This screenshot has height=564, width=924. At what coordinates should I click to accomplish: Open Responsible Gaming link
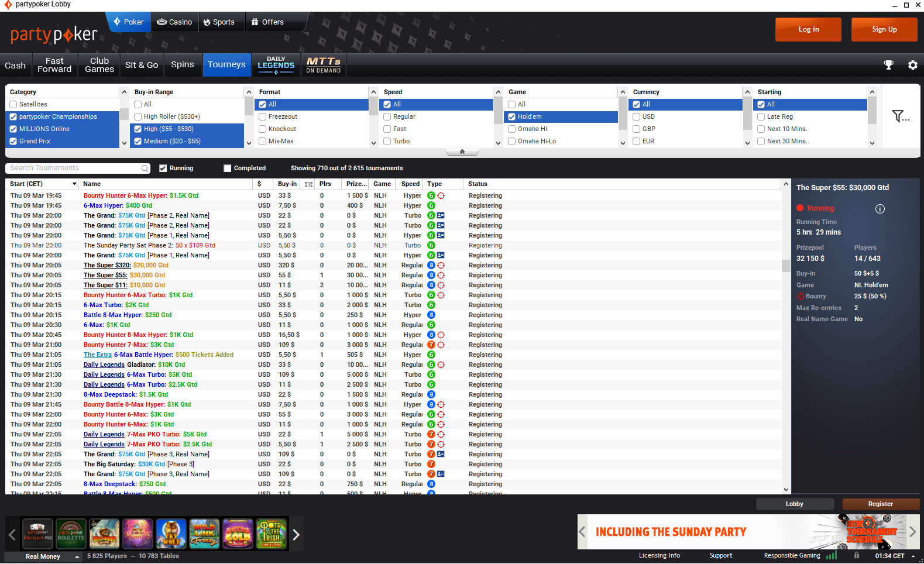[x=792, y=556]
